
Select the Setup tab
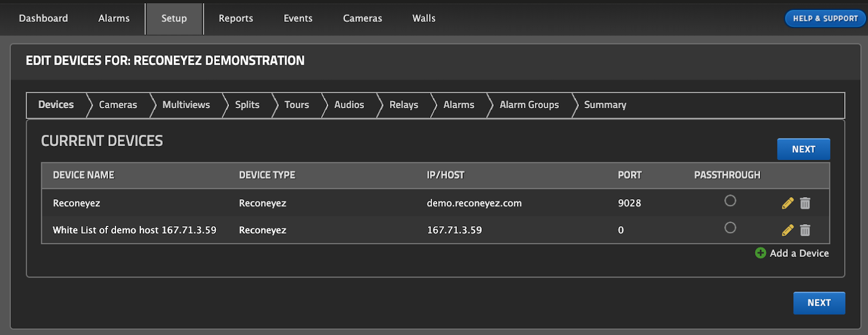(x=174, y=19)
